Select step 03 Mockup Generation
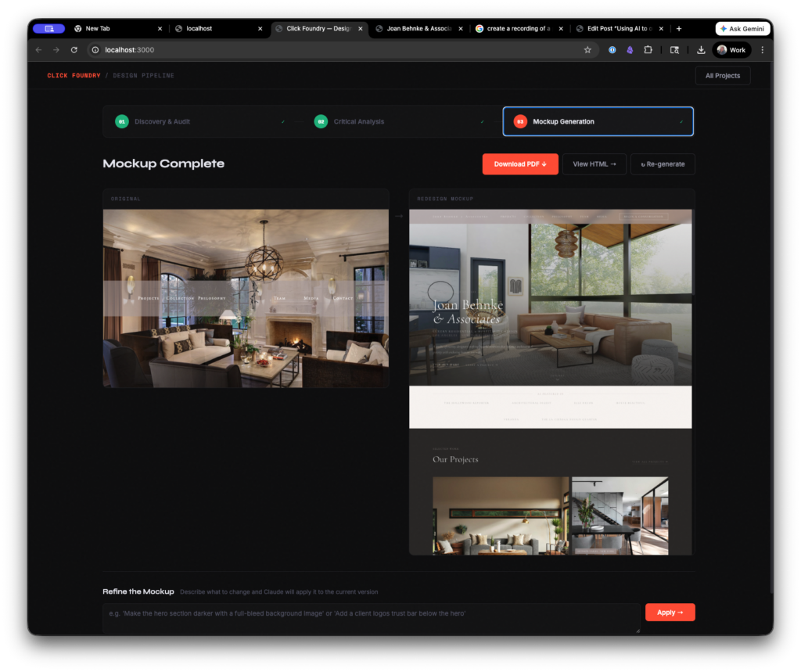Viewport: 801px width, 672px height. 598,122
